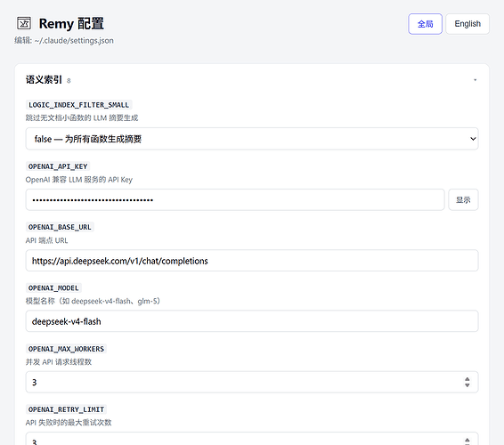The height and width of the screenshot is (445, 504).
Task: Increase OPENAI_RETRY_LIMIT with up arrow
Action: pos(467,440)
